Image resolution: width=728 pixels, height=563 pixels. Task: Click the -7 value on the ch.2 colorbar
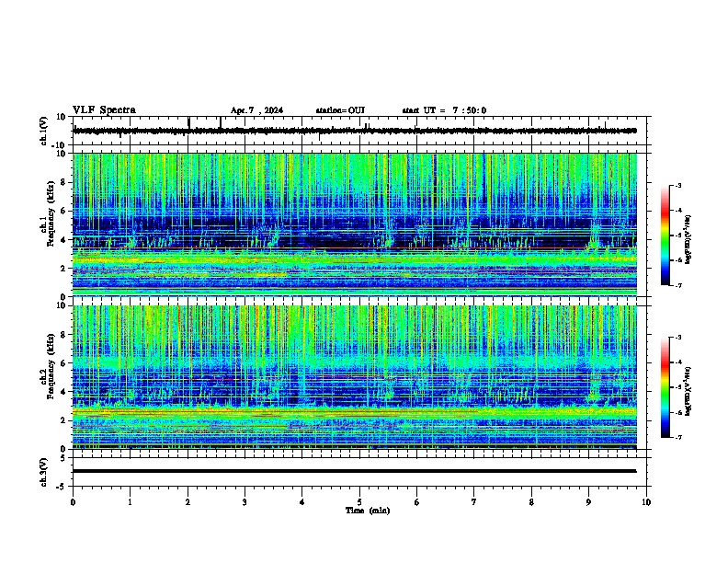coord(677,438)
